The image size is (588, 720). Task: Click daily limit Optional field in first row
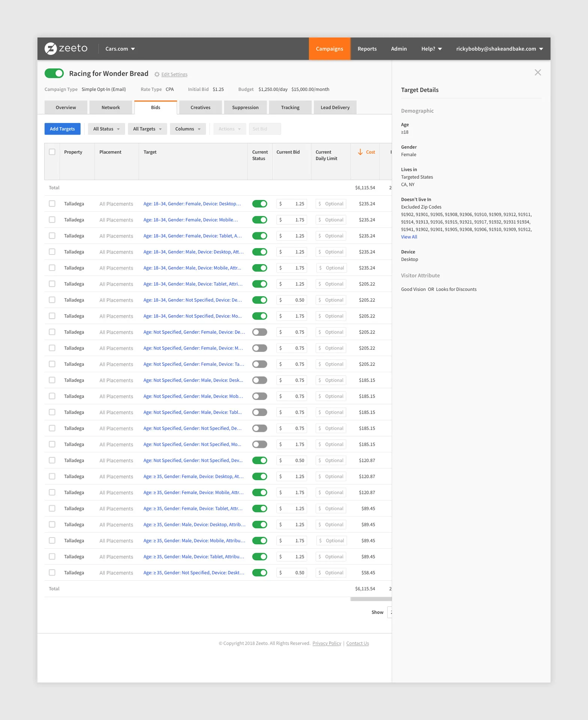(x=331, y=204)
